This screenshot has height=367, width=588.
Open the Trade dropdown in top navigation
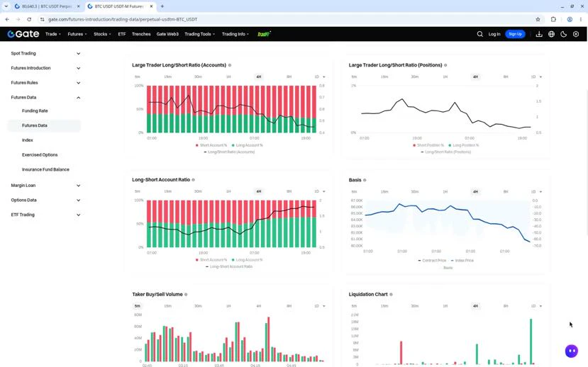(x=53, y=34)
